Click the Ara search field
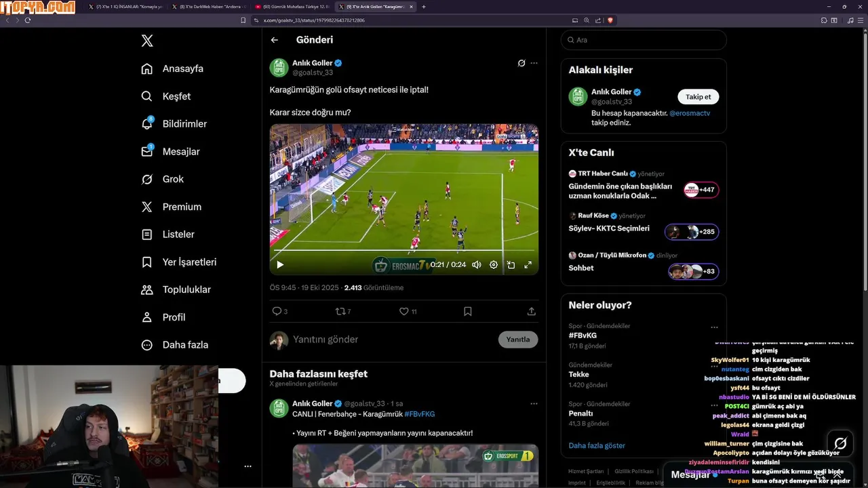The height and width of the screenshot is (488, 868). click(644, 40)
